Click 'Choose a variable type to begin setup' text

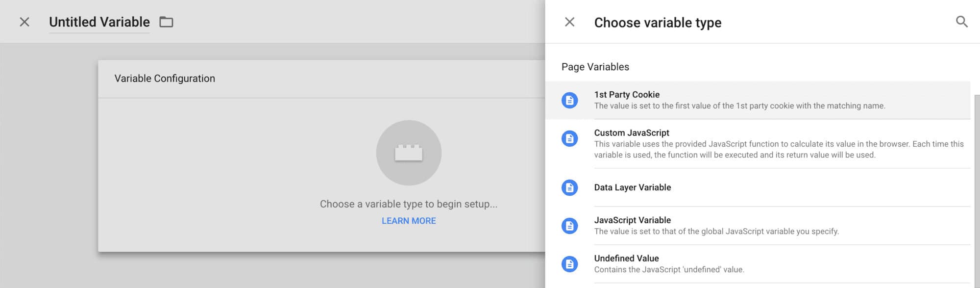pyautogui.click(x=409, y=204)
